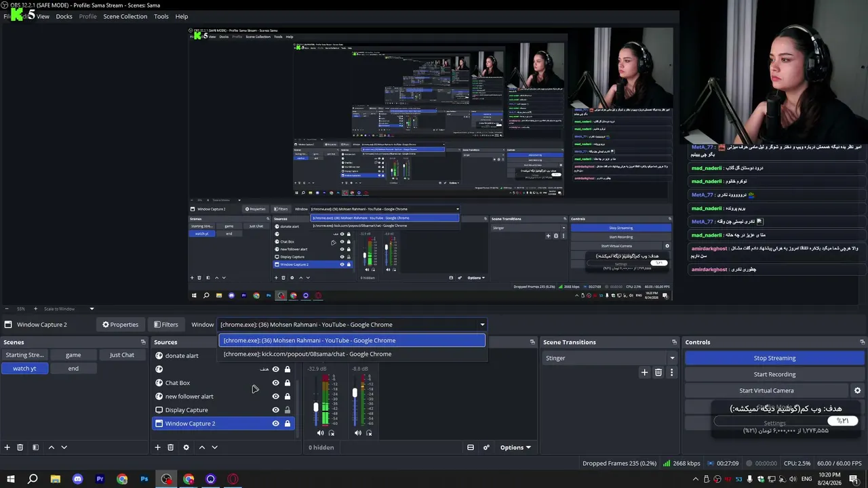This screenshot has width=868, height=488.
Task: Open Filters for the selected source
Action: (165, 325)
